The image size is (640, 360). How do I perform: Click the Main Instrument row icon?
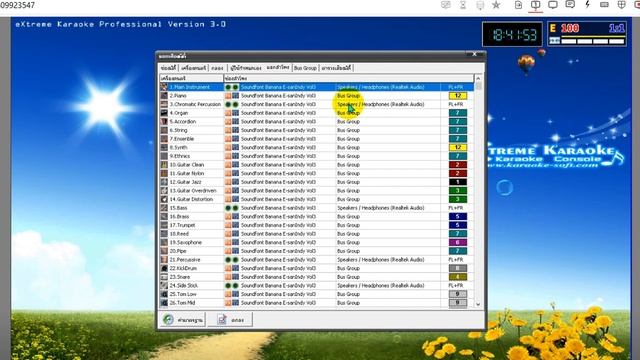[164, 87]
